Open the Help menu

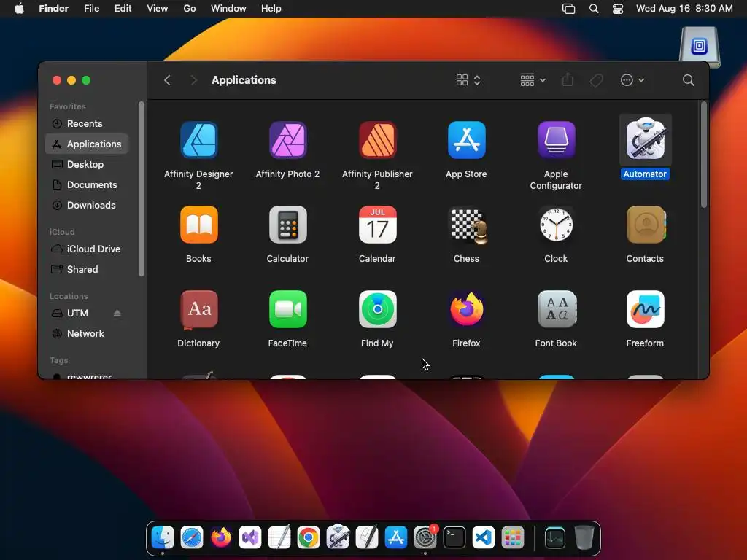pos(271,9)
